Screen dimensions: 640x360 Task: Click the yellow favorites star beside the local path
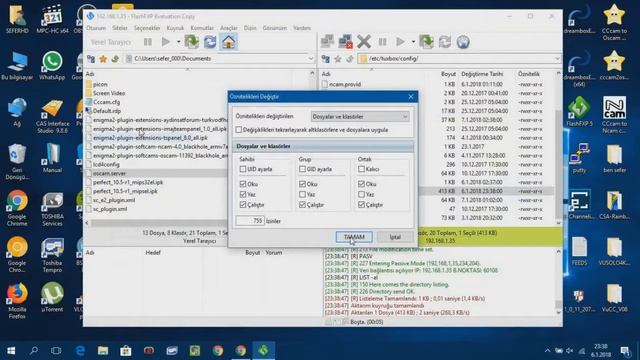pyautogui.click(x=103, y=59)
